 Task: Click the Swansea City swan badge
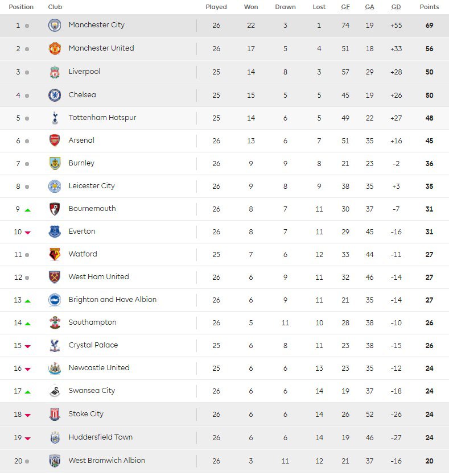pyautogui.click(x=55, y=391)
